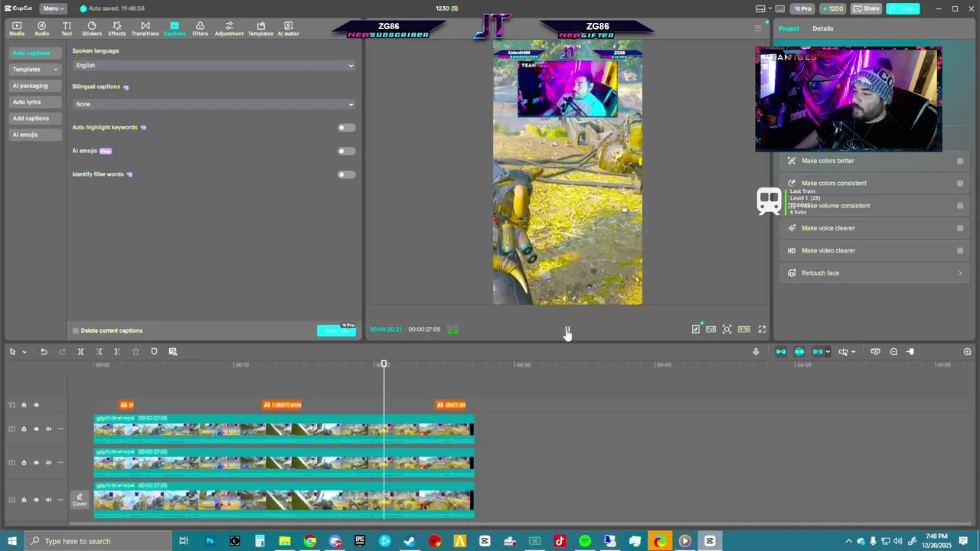Open the AI avatar panel
This screenshot has width=980, height=551.
288,29
